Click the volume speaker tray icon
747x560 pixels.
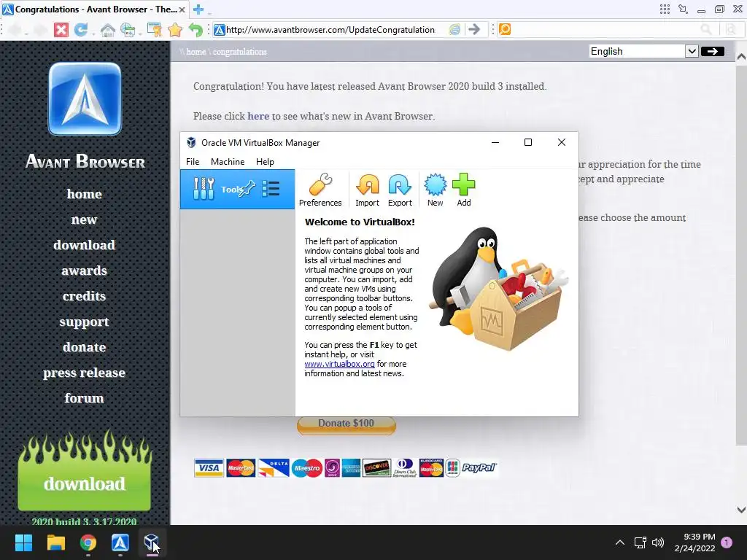[658, 542]
